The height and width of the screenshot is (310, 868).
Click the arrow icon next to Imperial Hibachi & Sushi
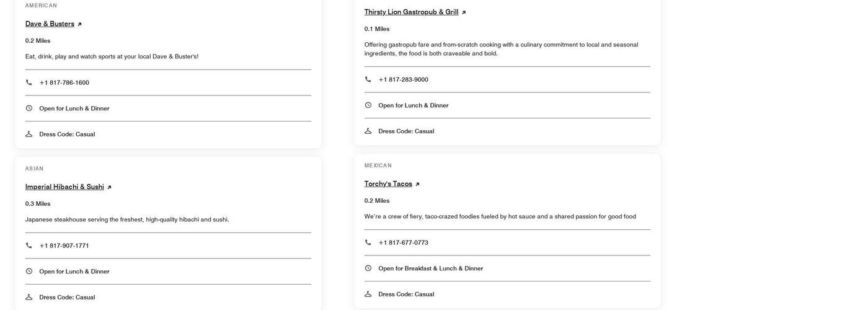point(109,187)
